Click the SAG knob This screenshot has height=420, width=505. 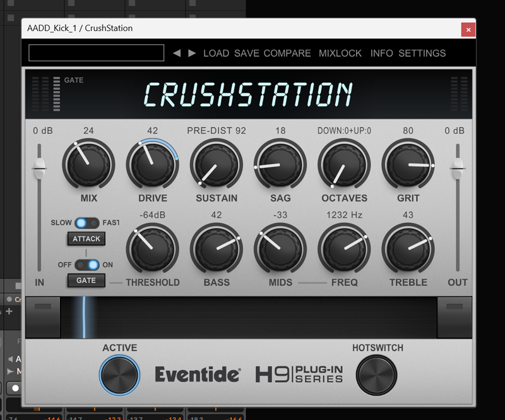click(280, 164)
